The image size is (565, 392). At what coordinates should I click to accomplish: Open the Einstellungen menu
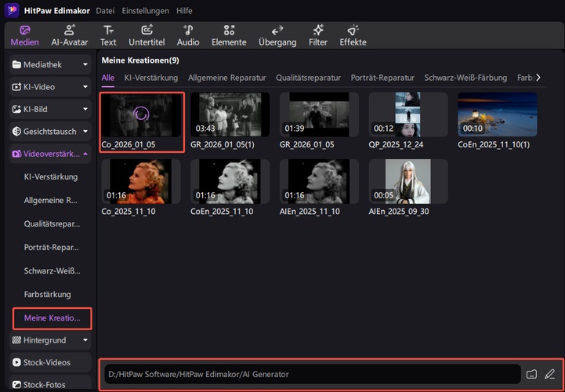(145, 11)
